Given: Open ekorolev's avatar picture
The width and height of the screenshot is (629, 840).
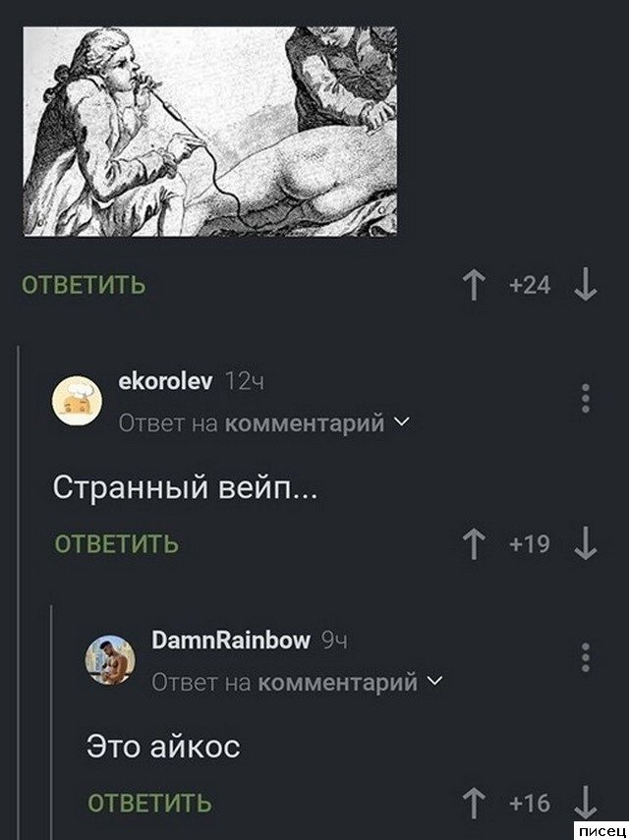Looking at the screenshot, I should pos(78,401).
